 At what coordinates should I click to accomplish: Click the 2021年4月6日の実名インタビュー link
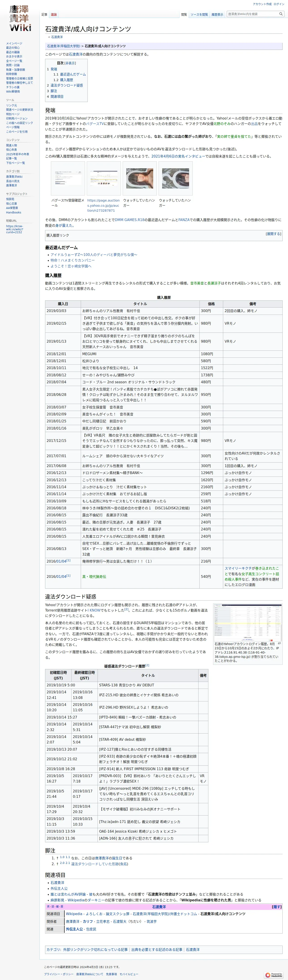pos(178,156)
